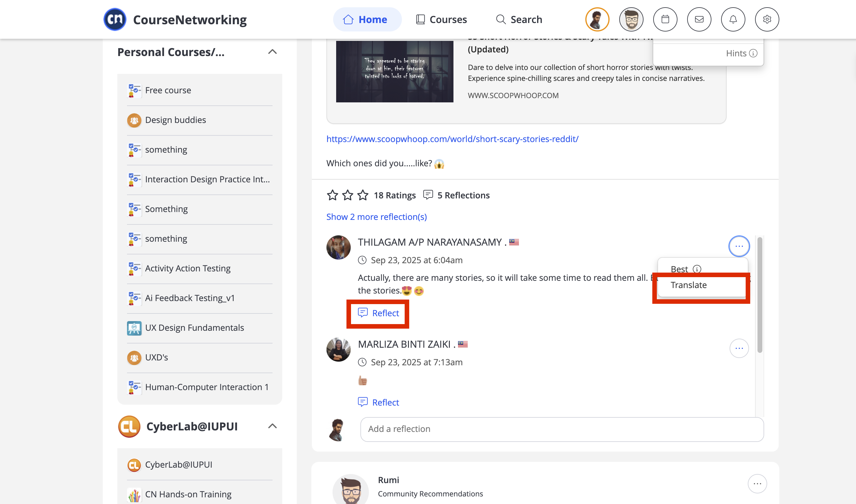The width and height of the screenshot is (856, 504).
Task: Select Best from the reflection menu
Action: pos(679,269)
